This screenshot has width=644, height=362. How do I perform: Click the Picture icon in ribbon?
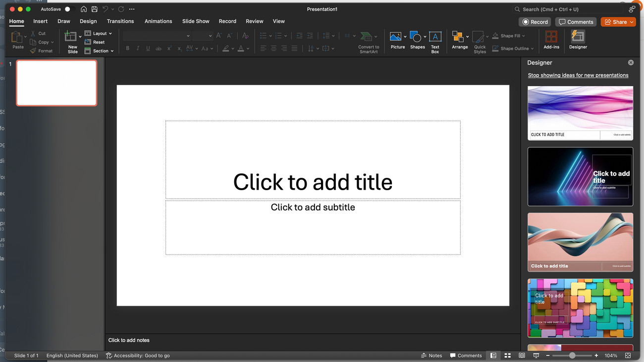[395, 37]
